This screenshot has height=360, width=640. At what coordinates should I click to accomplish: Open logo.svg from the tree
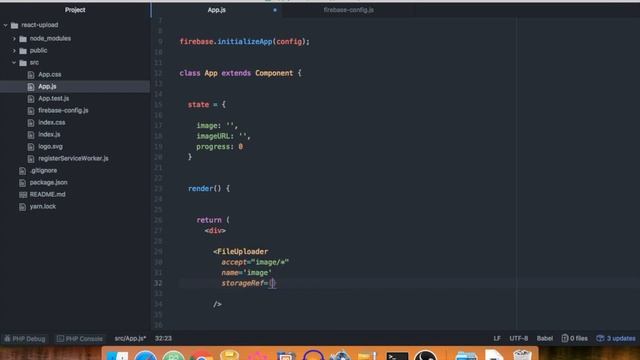click(x=50, y=147)
